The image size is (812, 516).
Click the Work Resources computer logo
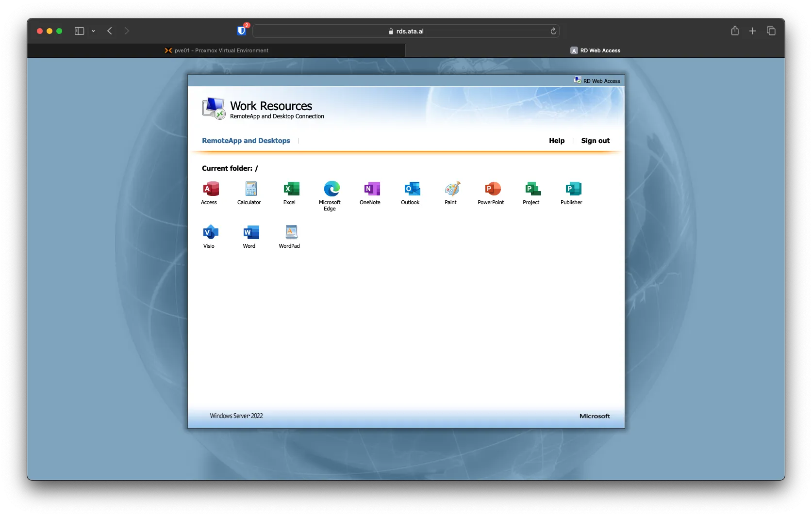pos(214,108)
